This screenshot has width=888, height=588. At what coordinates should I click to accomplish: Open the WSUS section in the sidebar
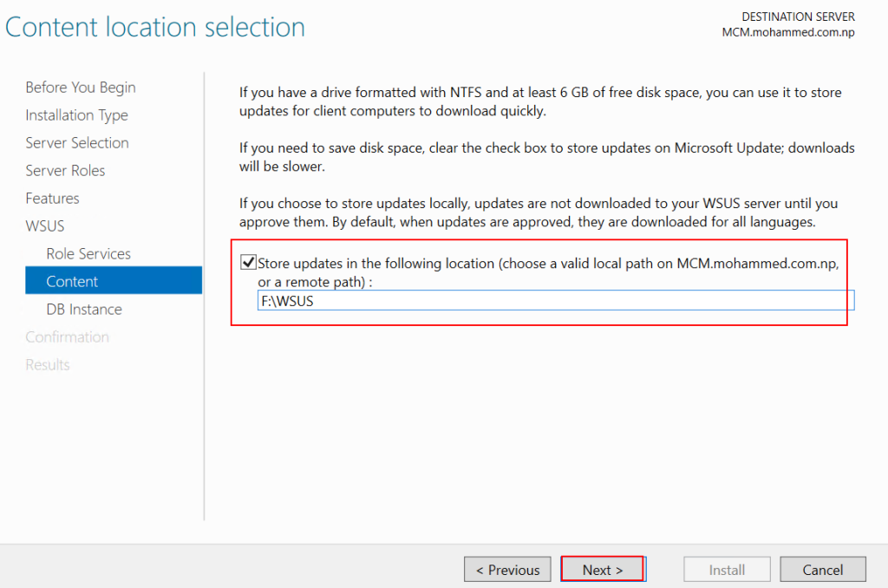tap(45, 226)
